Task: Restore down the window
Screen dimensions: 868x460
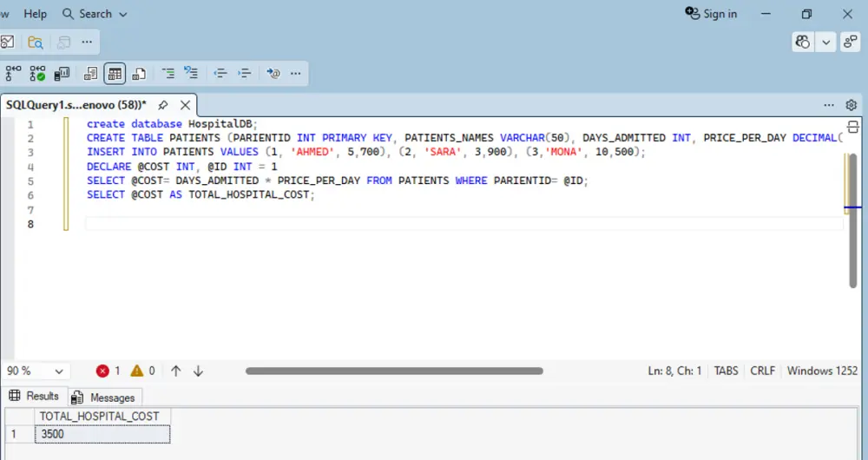Action: point(806,14)
